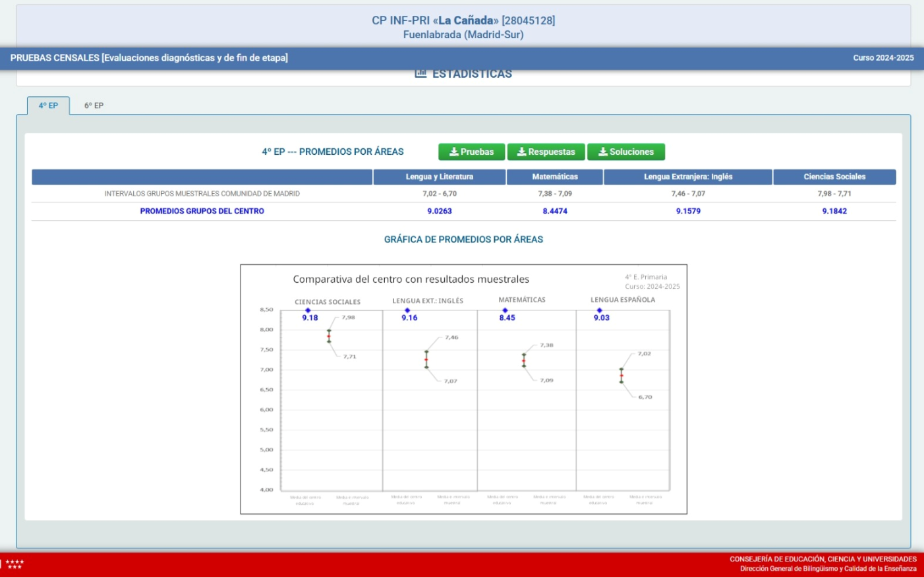Viewport: 924px width, 578px height.
Task: Click the download icon on the Pruebas button
Action: tap(454, 152)
